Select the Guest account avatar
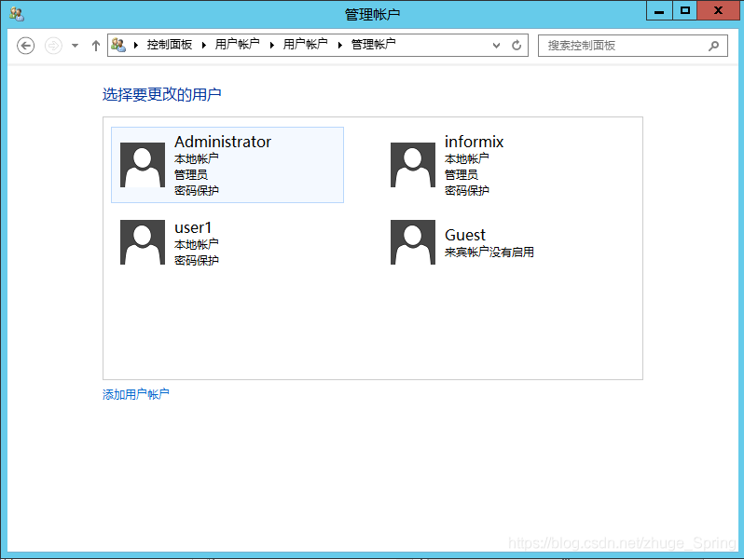The height and width of the screenshot is (560, 744). click(413, 242)
